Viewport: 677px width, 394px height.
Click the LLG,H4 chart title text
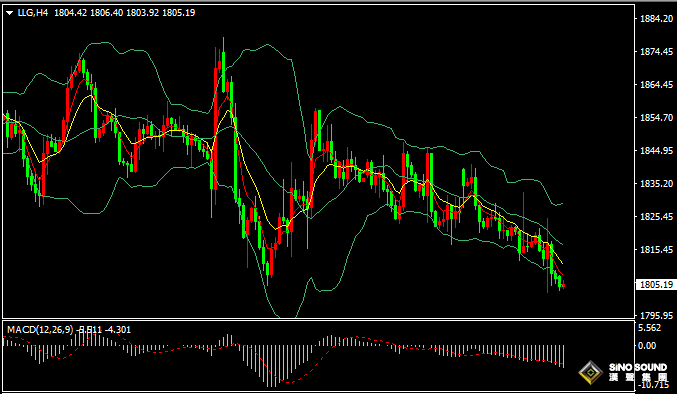point(33,13)
